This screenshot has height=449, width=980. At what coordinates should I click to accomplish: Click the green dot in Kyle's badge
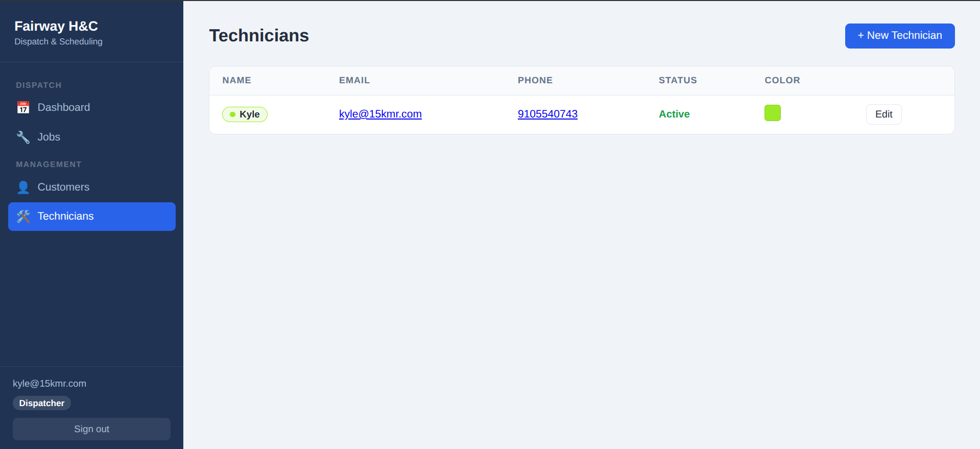(x=232, y=114)
